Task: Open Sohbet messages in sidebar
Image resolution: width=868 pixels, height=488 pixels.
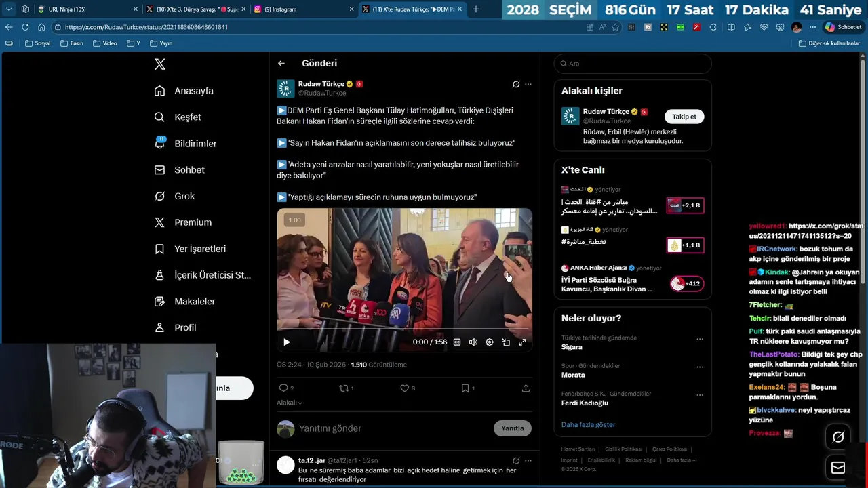Action: tap(179, 170)
